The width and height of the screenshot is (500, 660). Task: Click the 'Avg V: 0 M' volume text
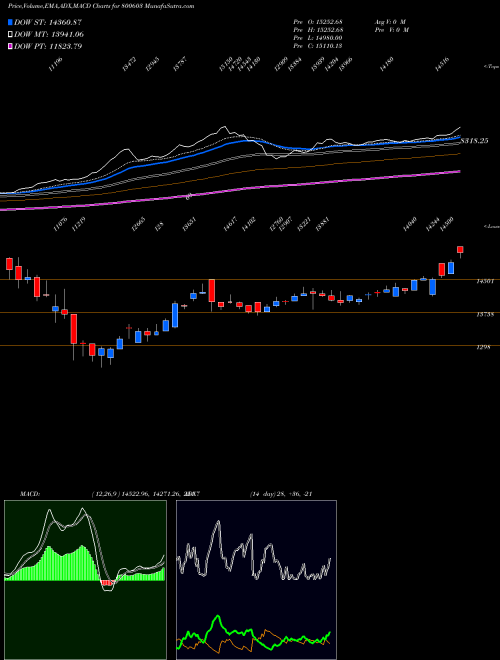(390, 21)
